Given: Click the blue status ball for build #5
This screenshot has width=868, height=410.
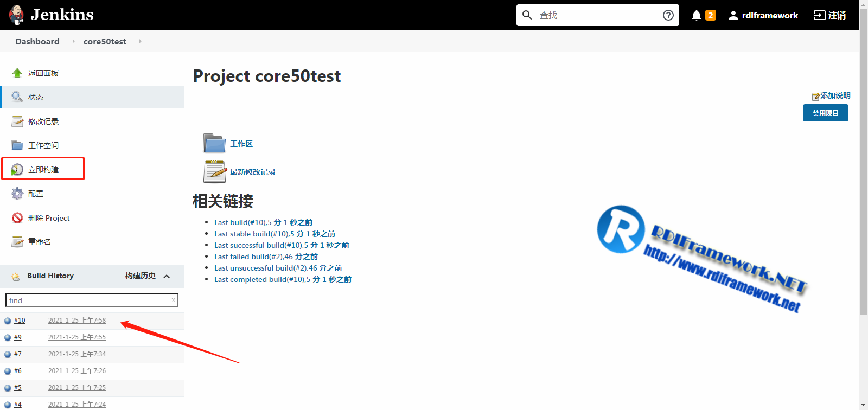Looking at the screenshot, I should coord(8,388).
